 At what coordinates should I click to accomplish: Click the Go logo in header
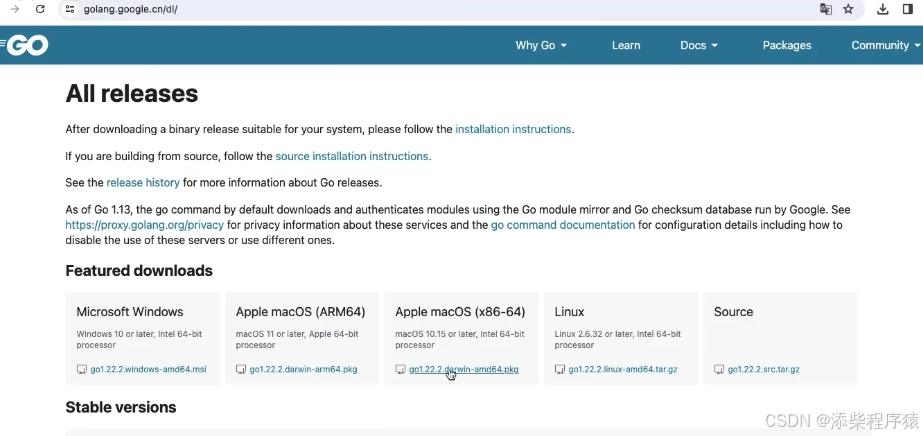(25, 45)
